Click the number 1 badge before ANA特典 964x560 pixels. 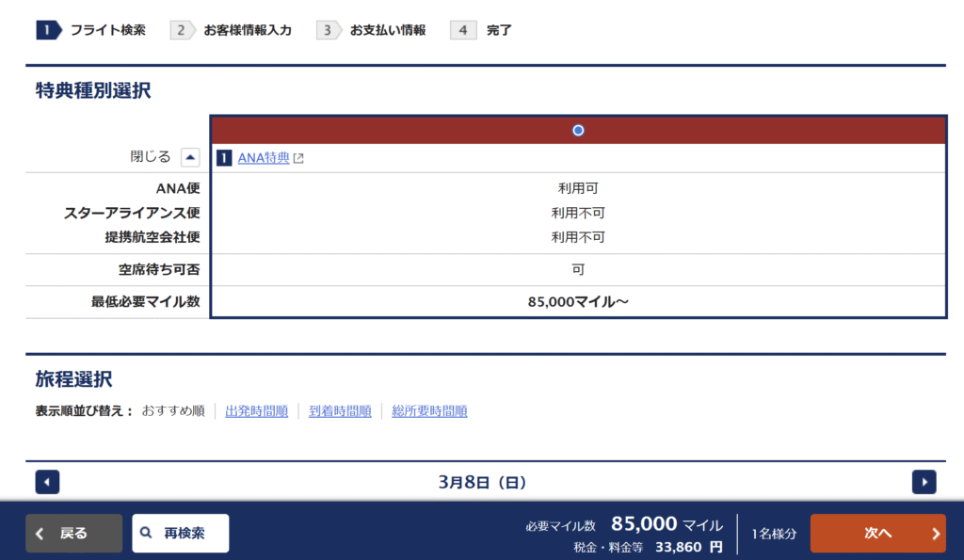click(x=224, y=158)
